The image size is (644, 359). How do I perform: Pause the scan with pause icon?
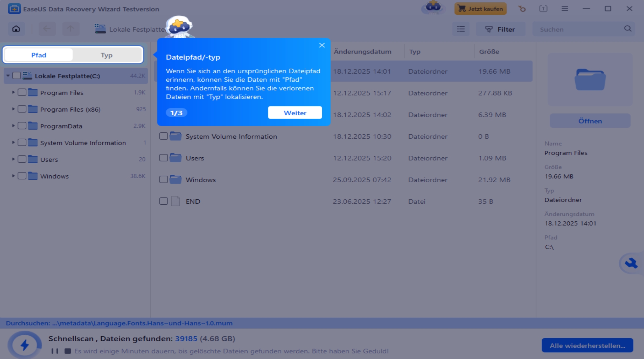(x=55, y=351)
